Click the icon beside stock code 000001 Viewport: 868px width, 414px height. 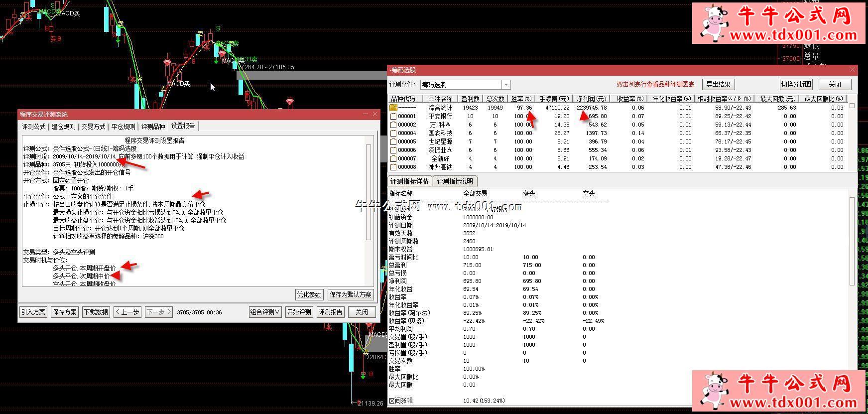(x=393, y=116)
